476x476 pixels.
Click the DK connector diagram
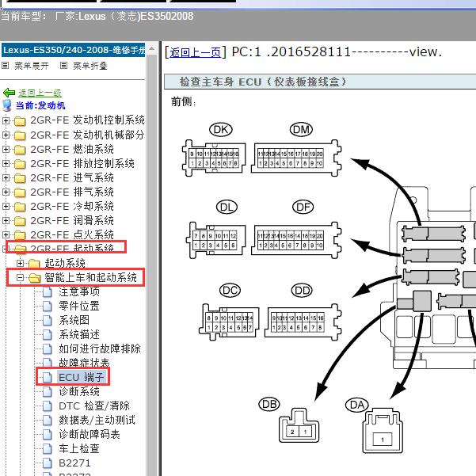[214, 158]
